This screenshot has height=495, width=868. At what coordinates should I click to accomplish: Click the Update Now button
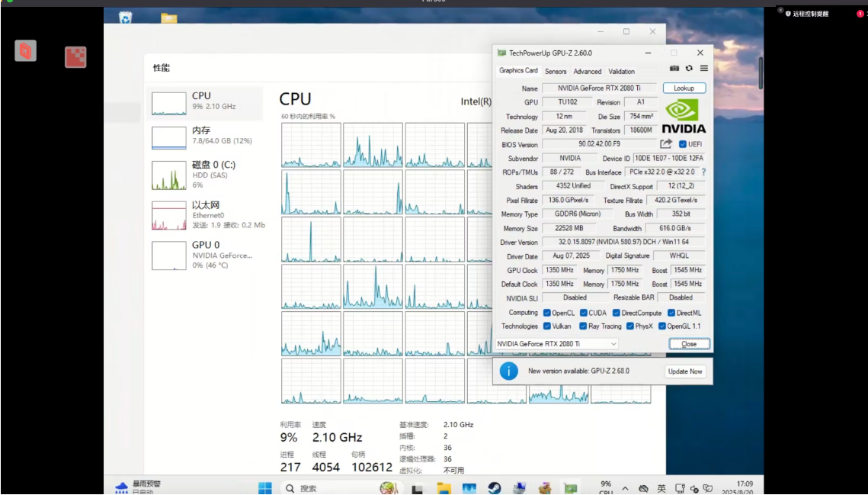click(685, 371)
